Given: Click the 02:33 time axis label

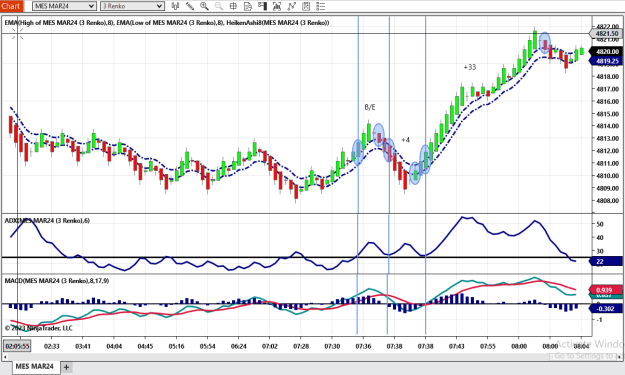Looking at the screenshot, I should [51, 346].
